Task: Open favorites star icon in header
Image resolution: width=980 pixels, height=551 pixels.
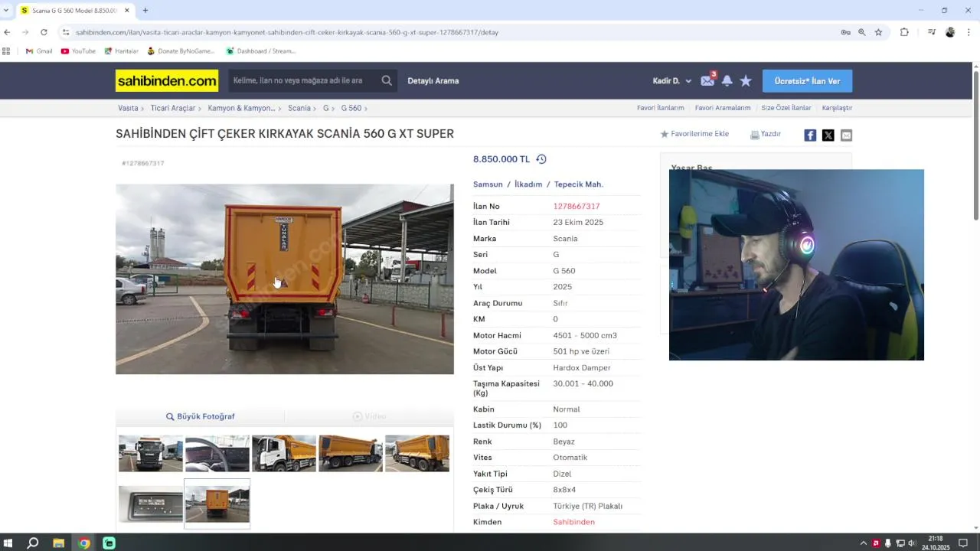Action: pyautogui.click(x=746, y=80)
